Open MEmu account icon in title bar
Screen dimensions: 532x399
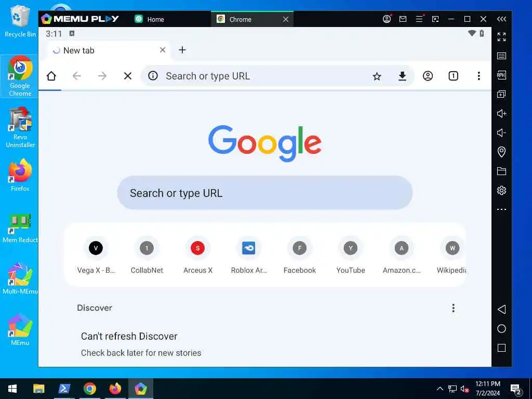pyautogui.click(x=387, y=19)
